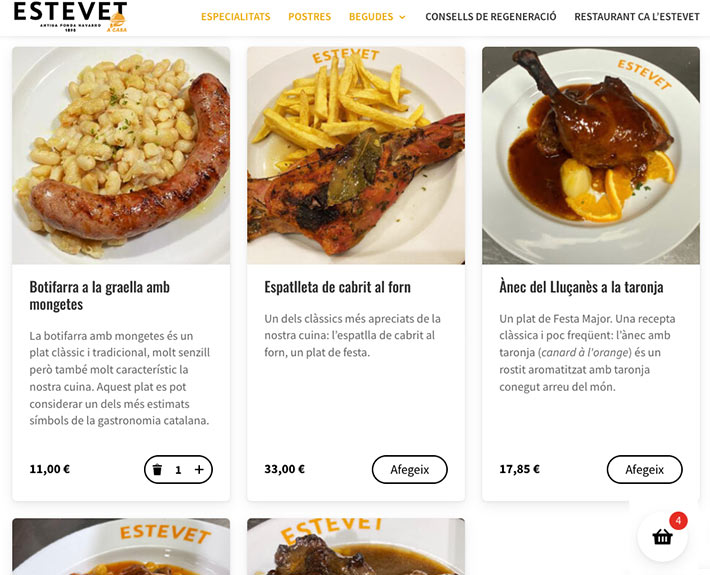This screenshot has width=710, height=575.
Task: Go to Postres menu section
Action: (x=310, y=17)
